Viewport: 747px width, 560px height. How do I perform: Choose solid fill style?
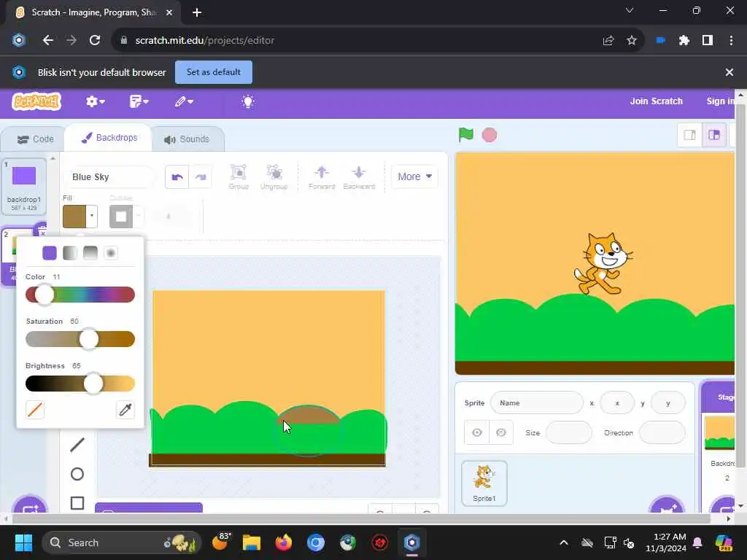coord(50,253)
